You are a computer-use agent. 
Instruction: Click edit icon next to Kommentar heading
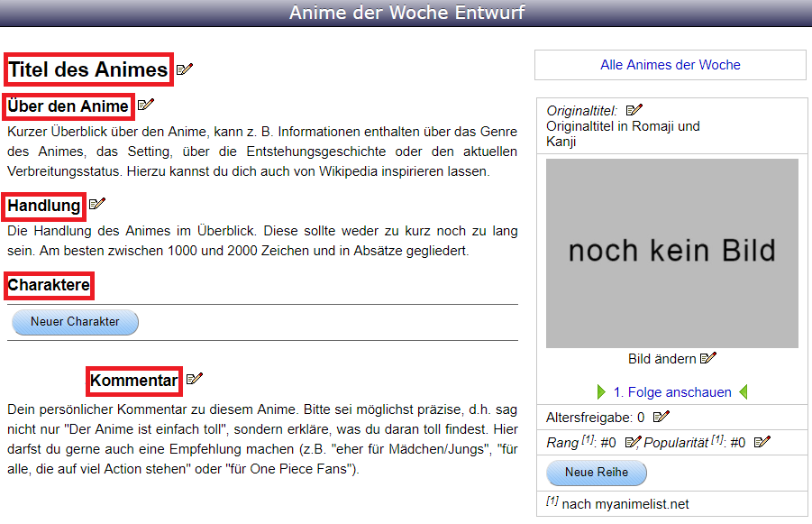[195, 379]
